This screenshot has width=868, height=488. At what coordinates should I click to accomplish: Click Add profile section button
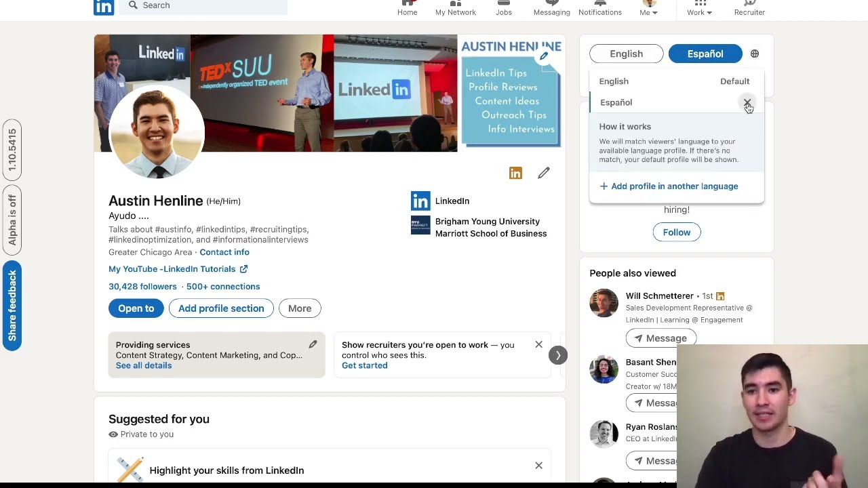(x=221, y=308)
